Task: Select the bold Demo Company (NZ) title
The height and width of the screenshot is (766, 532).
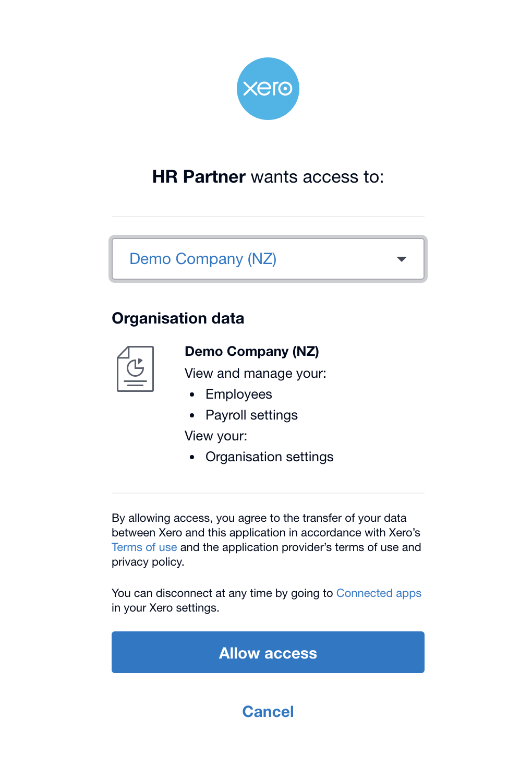Action: coord(252,351)
